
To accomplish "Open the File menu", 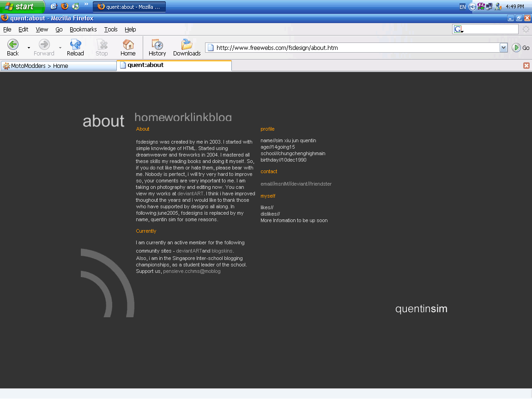I will (7, 30).
